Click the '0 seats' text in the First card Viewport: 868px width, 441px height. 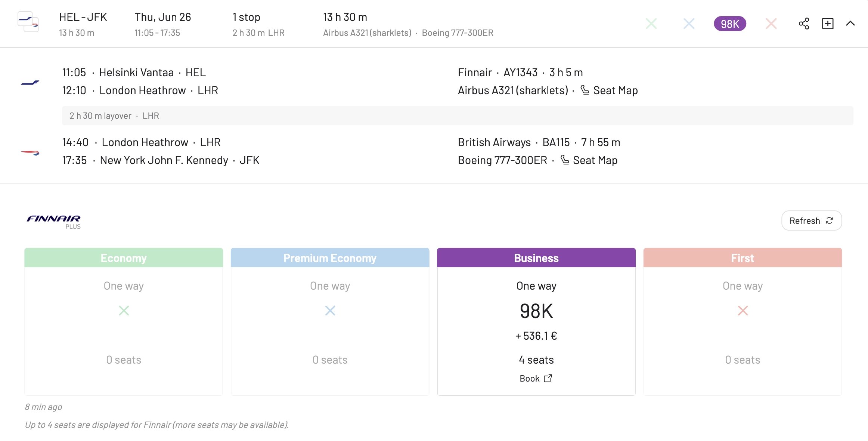point(743,360)
